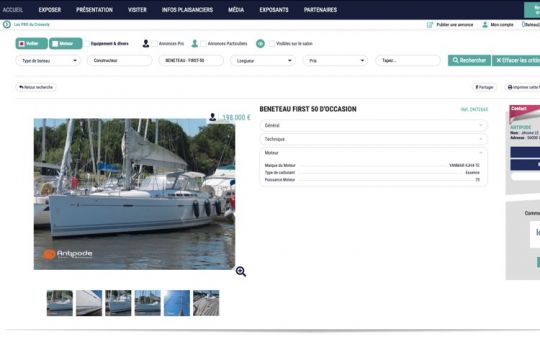This screenshot has width=540, height=360.
Task: Click the Effacer les critères button
Action: click(516, 60)
